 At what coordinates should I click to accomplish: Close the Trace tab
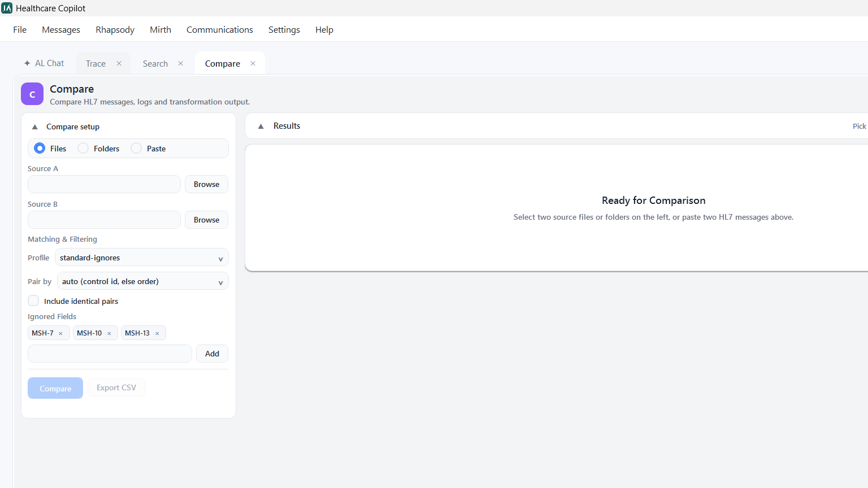(119, 63)
